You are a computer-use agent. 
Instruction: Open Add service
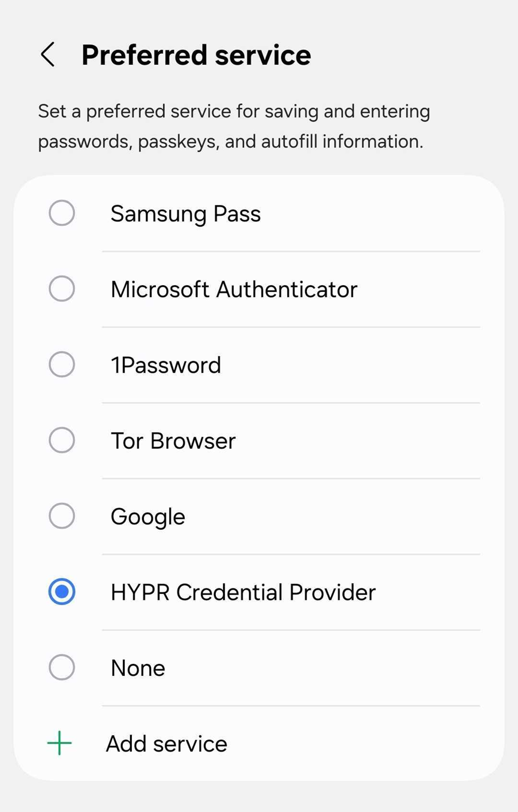(167, 744)
